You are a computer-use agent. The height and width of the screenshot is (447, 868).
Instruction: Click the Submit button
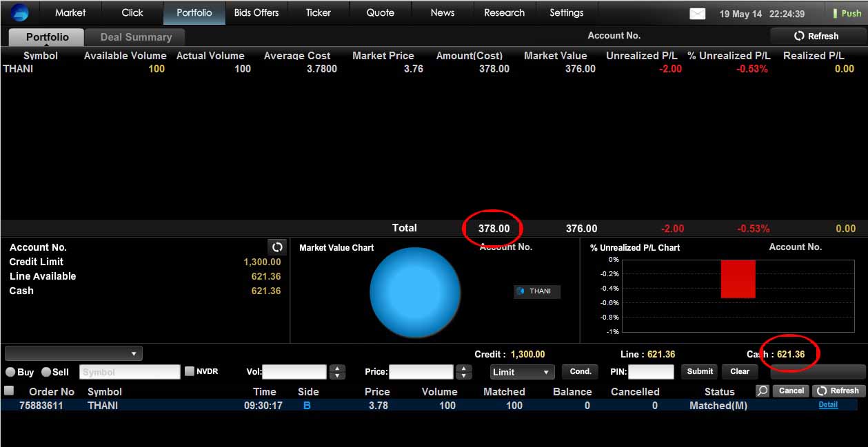coord(700,371)
